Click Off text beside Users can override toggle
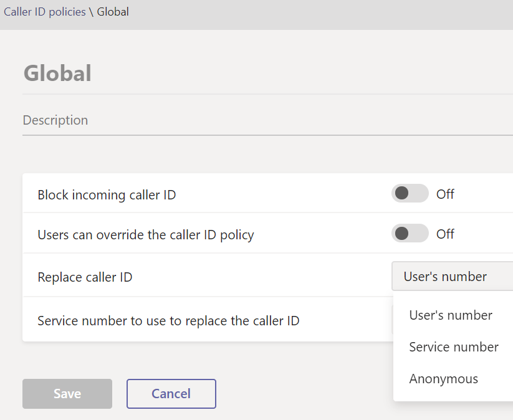The image size is (513, 420). (445, 234)
